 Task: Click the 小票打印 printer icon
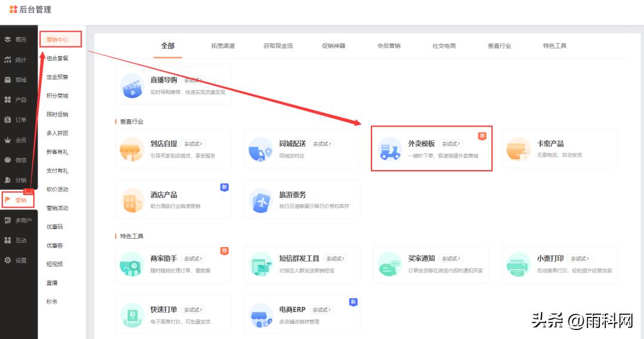518,264
